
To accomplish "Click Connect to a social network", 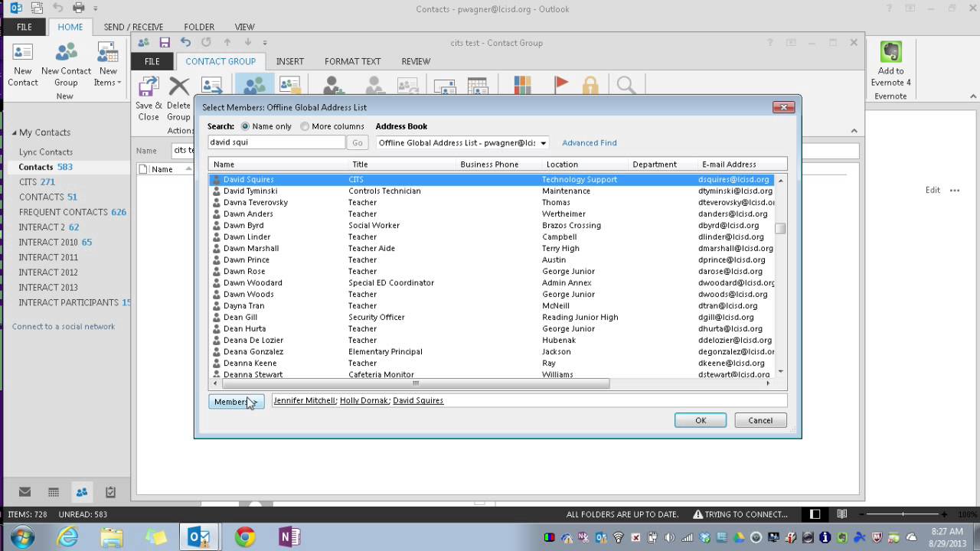I will (64, 327).
